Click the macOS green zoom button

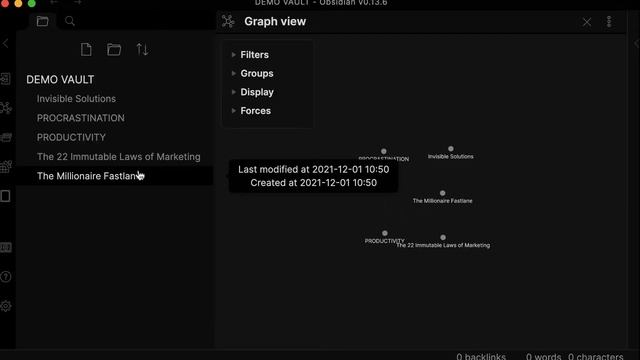pyautogui.click(x=31, y=3)
